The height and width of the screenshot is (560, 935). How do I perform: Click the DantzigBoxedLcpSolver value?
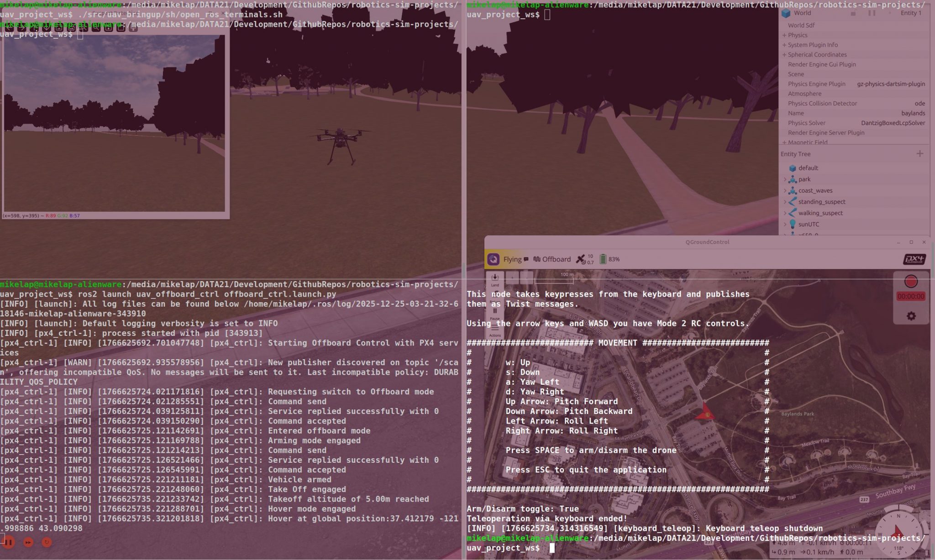[x=893, y=123]
